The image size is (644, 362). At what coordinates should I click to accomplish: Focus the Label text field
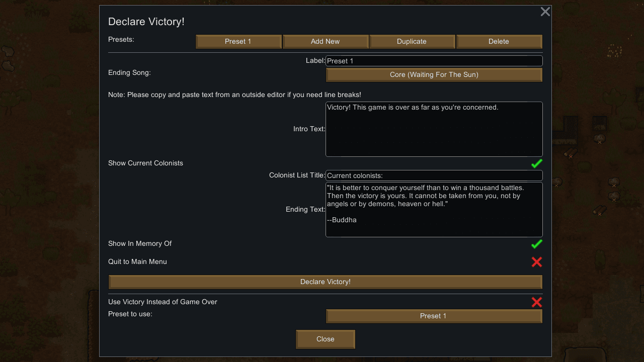click(434, 61)
